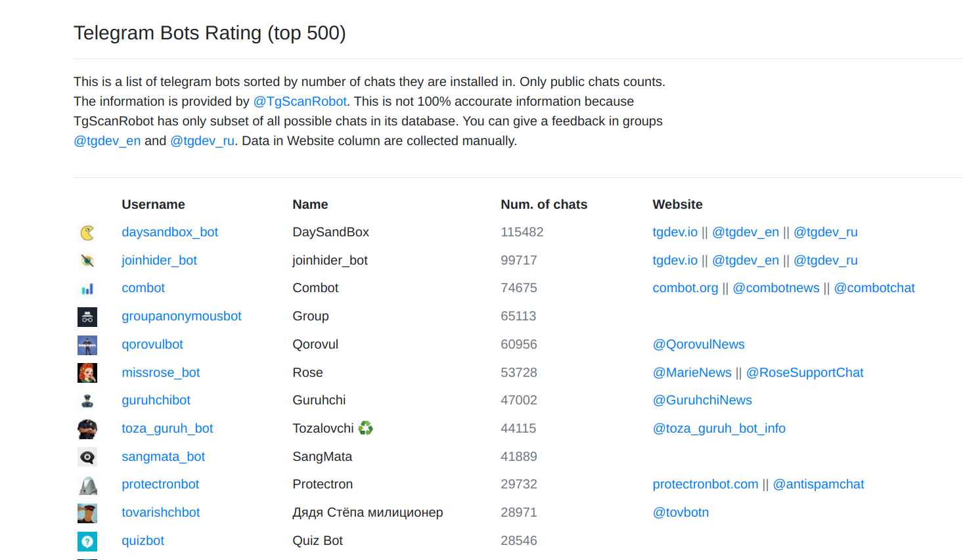Open the daysandbox_bot username link
Viewport: 963px width, 560px height.
pos(169,232)
